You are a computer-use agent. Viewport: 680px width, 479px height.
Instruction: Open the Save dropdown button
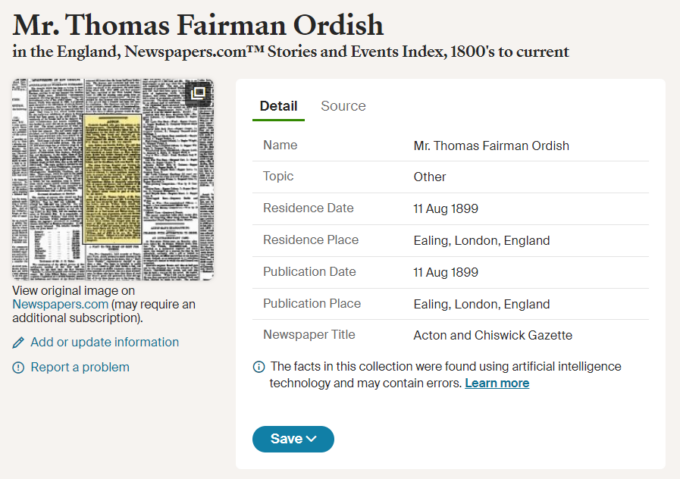(293, 439)
